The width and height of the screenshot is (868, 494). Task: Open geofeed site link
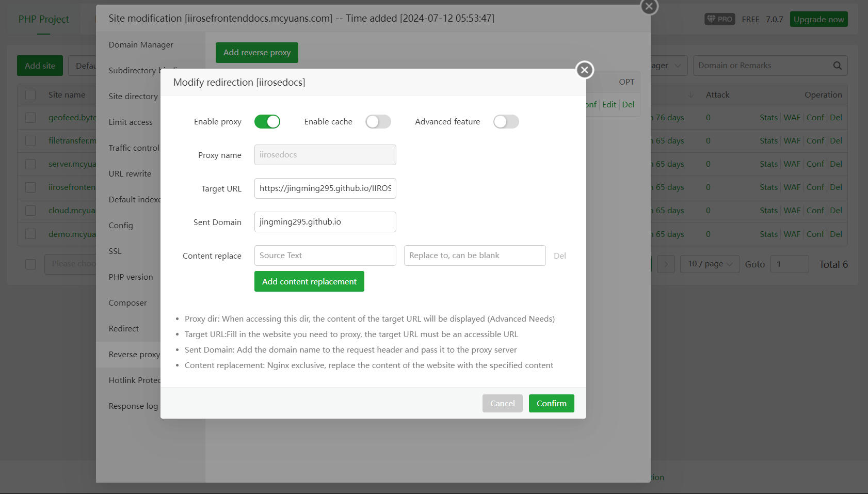point(72,118)
